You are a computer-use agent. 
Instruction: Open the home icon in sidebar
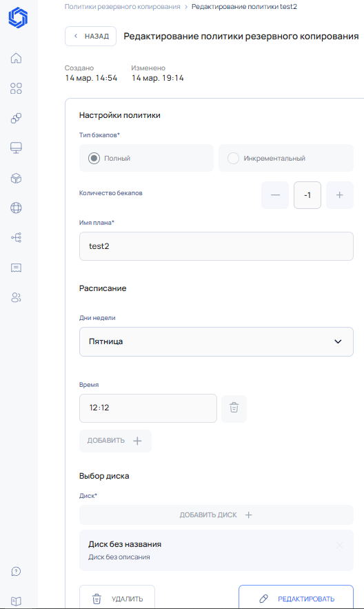tap(16, 58)
